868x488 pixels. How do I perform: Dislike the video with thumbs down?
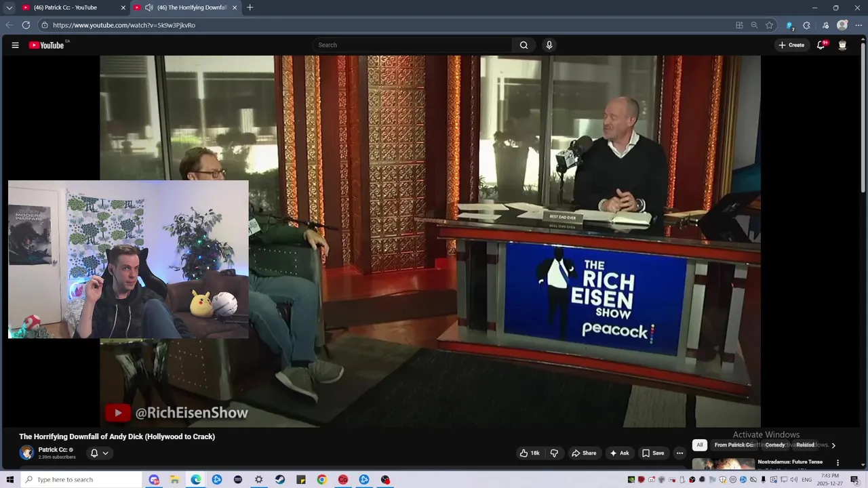(x=554, y=453)
